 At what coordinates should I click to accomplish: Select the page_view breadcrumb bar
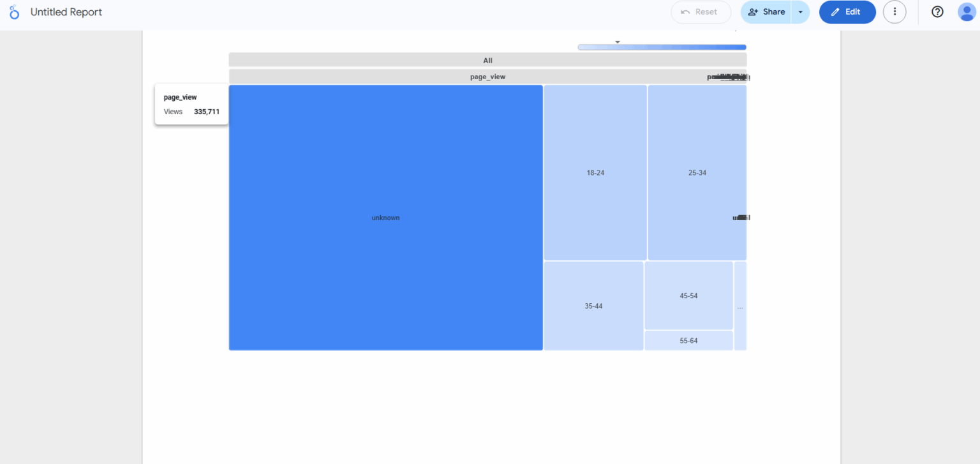tap(487, 76)
